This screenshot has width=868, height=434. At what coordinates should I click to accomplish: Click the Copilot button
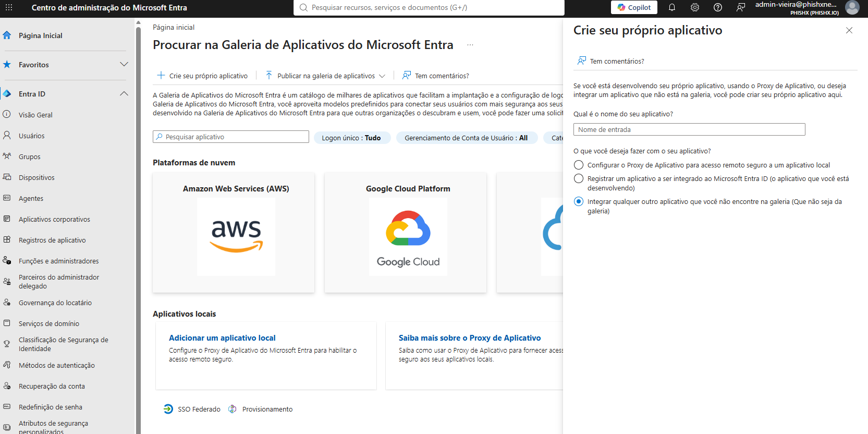634,7
